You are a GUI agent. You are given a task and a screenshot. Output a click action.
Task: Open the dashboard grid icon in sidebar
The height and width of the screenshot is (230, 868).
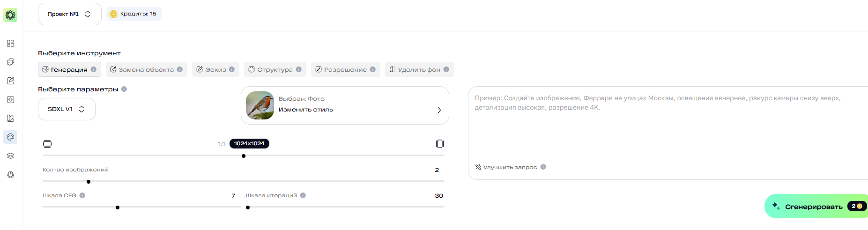pyautogui.click(x=10, y=44)
